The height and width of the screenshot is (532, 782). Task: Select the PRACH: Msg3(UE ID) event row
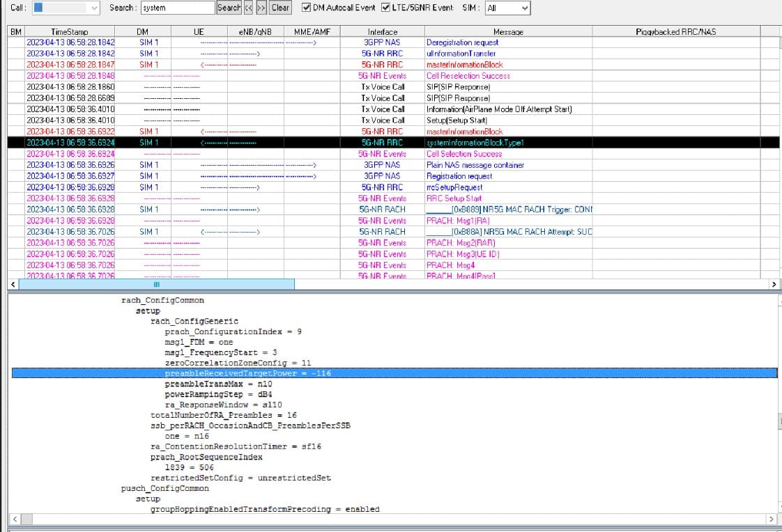tap(393, 254)
